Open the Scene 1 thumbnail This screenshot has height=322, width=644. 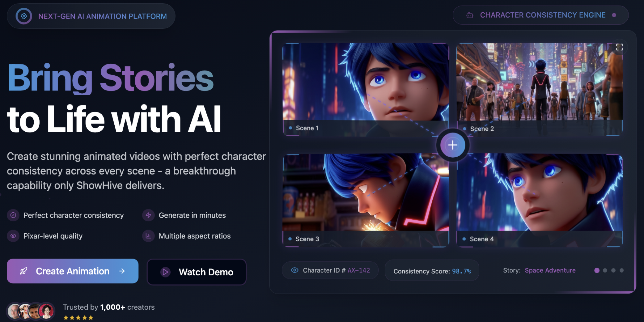[366, 89]
